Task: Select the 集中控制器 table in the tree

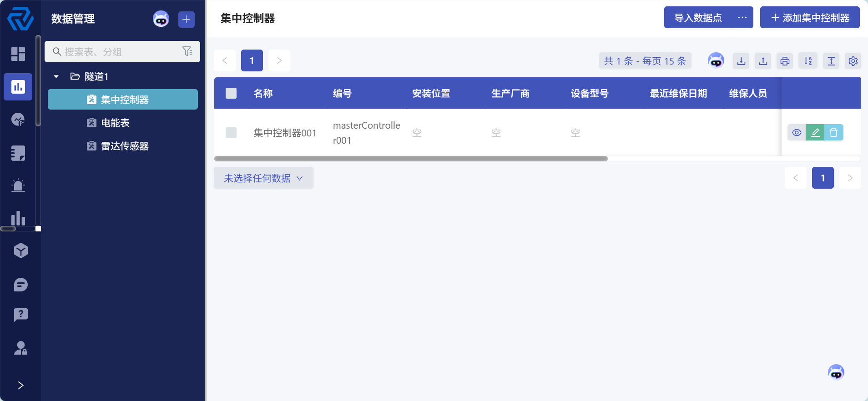Action: 123,100
